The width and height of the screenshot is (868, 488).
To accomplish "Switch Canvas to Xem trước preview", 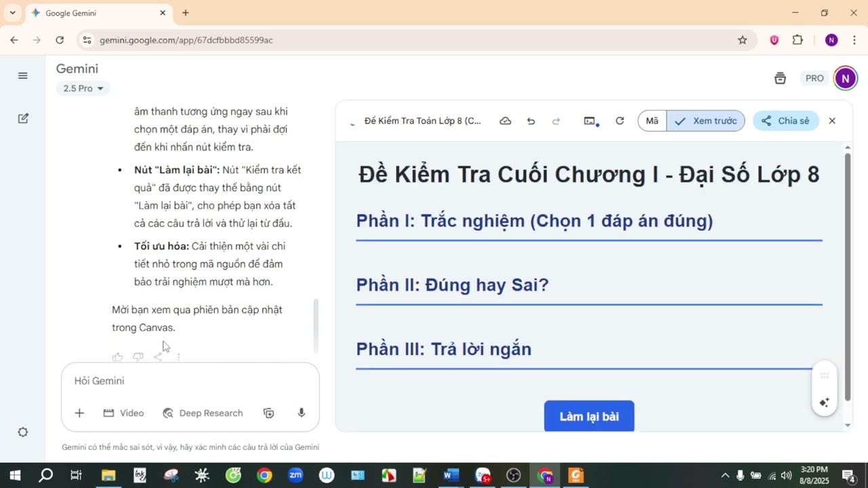I will (x=706, y=121).
